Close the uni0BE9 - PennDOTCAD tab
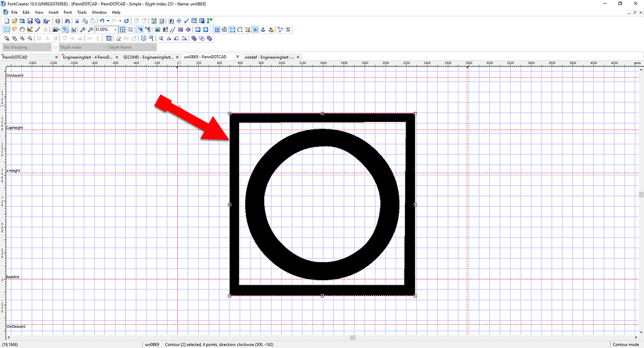This screenshot has height=348, width=644. pos(237,57)
